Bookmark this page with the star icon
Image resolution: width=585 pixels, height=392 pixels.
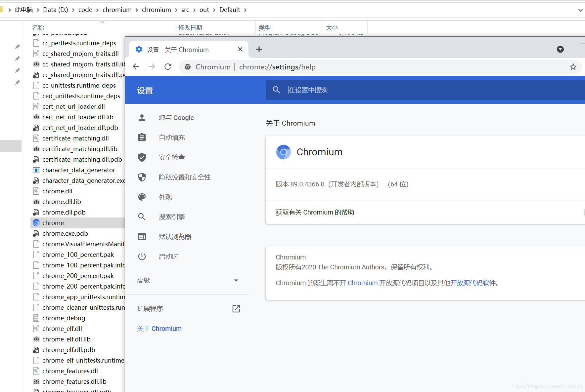pyautogui.click(x=573, y=66)
